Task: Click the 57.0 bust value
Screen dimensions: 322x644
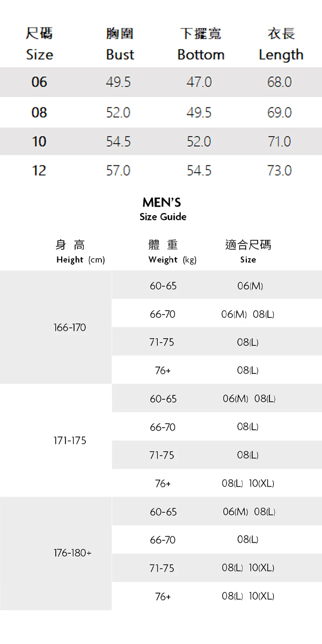Action: coord(118,171)
